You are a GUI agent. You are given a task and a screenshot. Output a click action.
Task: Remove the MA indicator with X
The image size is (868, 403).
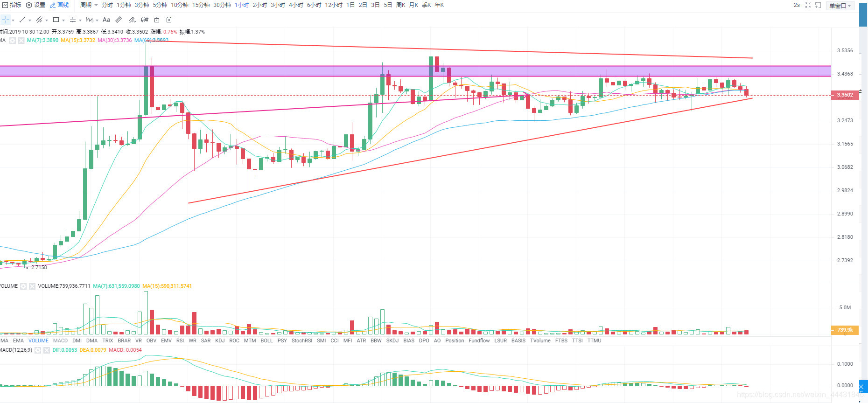[x=21, y=41]
